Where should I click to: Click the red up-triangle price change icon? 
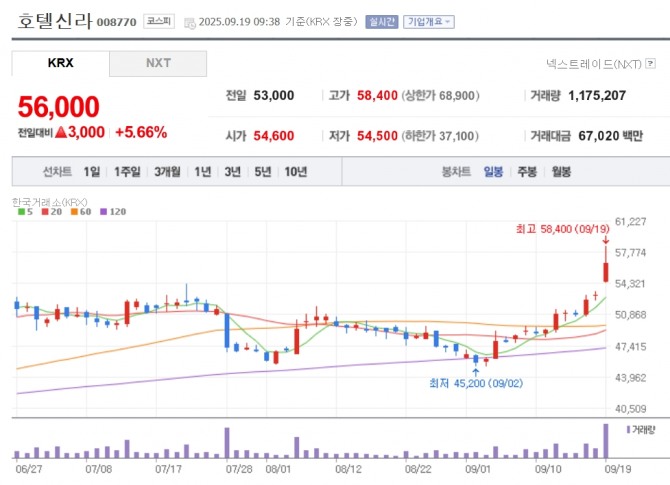click(61, 132)
